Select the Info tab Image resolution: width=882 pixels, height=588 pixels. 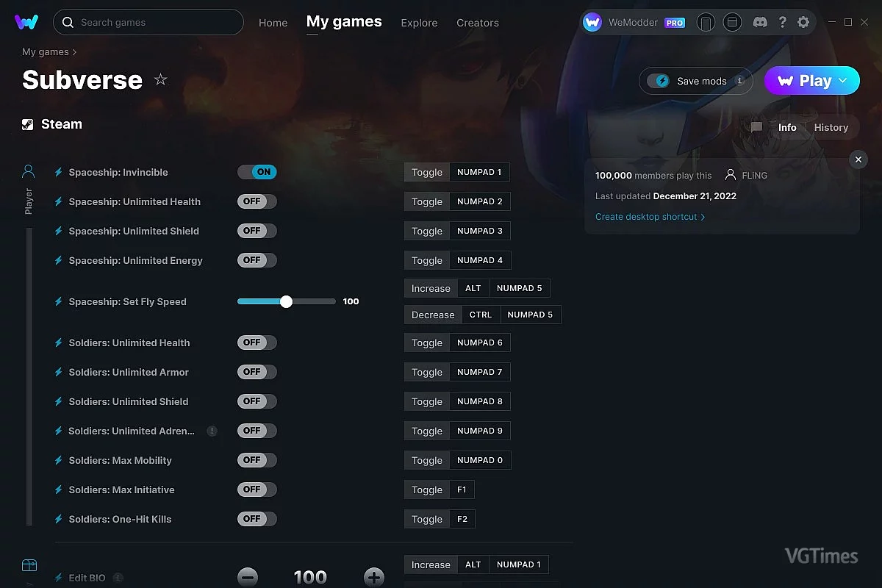click(787, 127)
